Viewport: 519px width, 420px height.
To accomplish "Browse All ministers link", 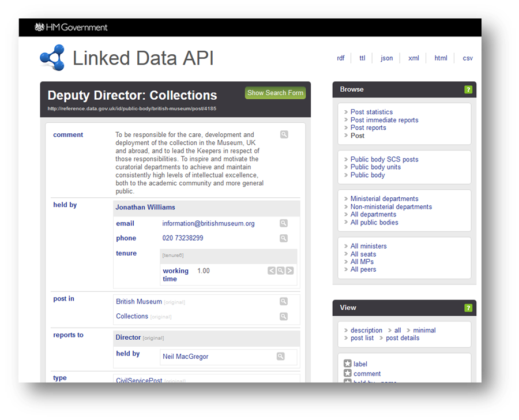I will (x=368, y=246).
